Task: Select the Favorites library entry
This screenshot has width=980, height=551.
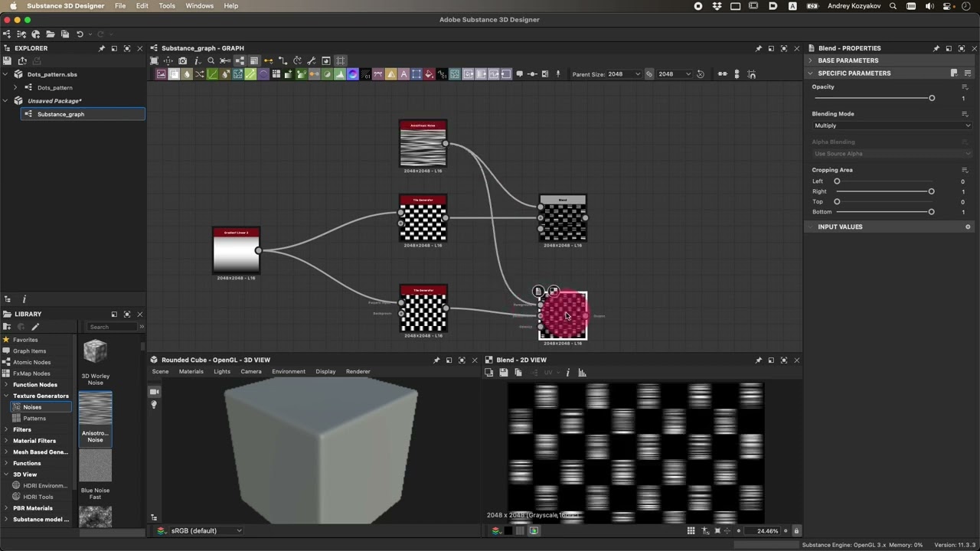Action: 25,340
